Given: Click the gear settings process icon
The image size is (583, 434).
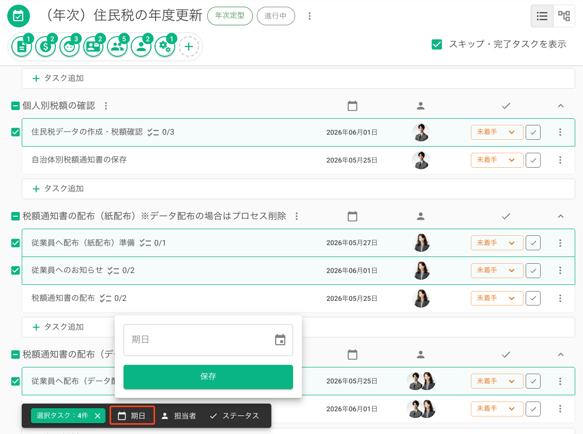Looking at the screenshot, I should [165, 47].
